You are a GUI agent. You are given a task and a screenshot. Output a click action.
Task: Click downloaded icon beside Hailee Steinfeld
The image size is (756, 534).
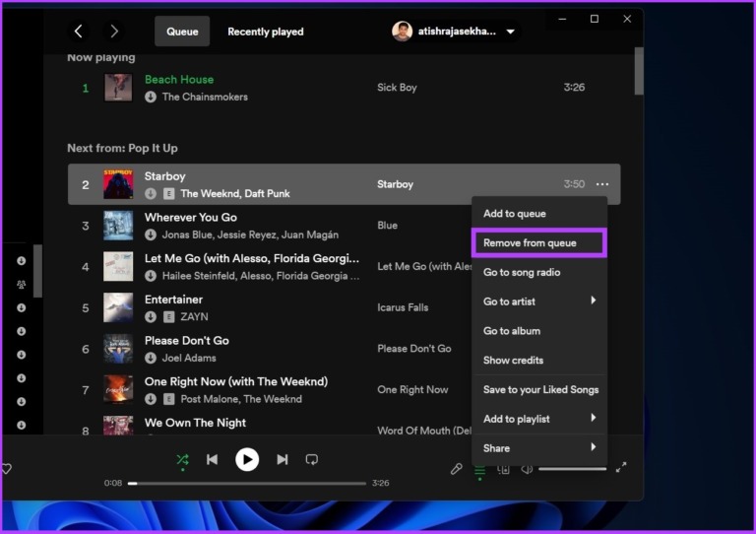coord(151,276)
